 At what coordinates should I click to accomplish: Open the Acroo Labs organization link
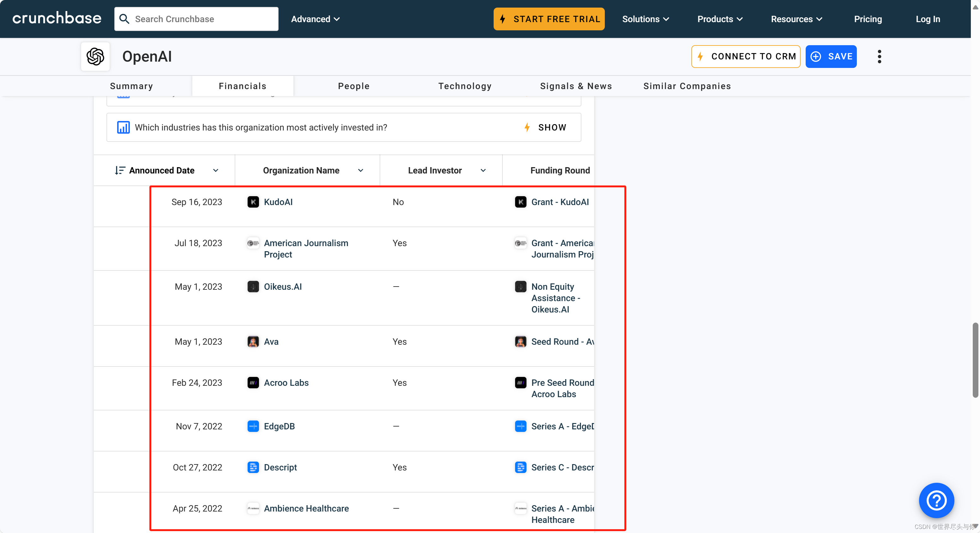286,382
